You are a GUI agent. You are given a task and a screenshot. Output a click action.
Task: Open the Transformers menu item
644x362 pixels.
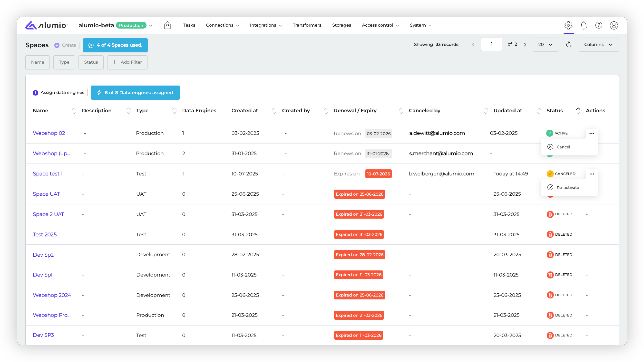coord(307,25)
